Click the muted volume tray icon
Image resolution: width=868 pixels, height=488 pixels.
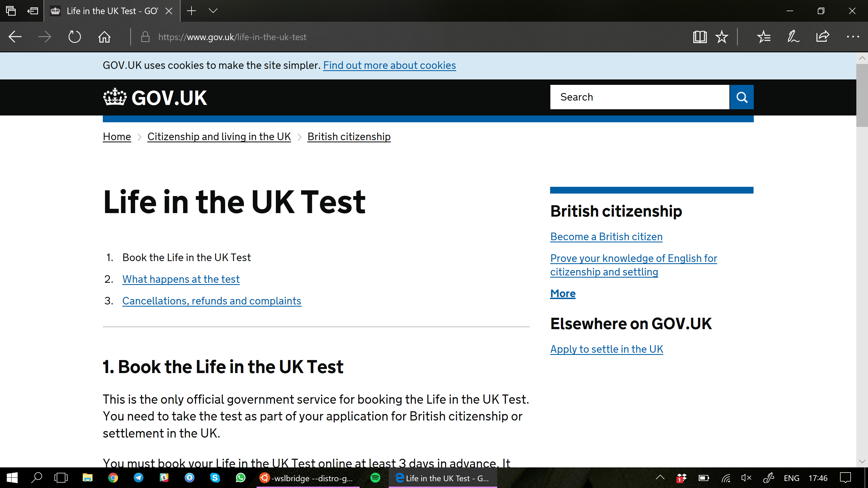coord(746,478)
